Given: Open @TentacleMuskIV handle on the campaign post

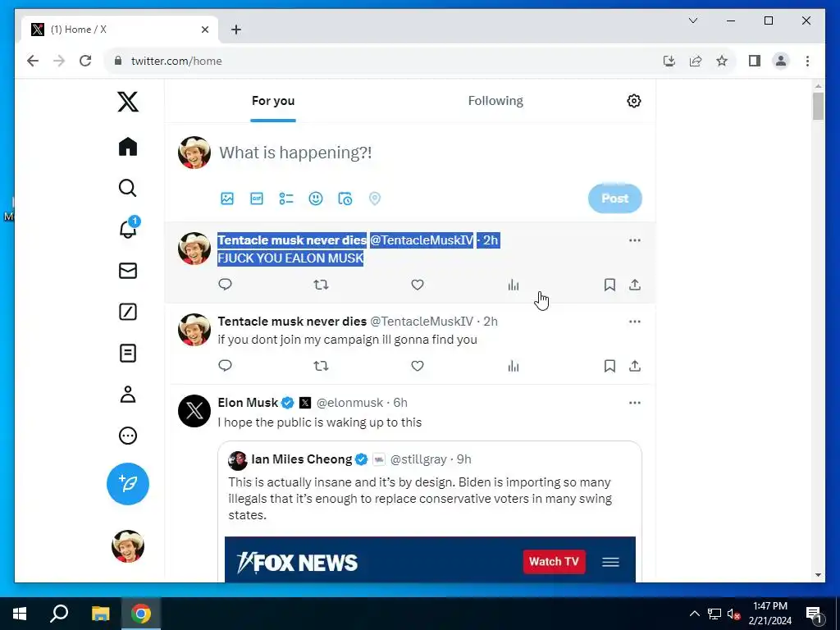Looking at the screenshot, I should 422,322.
